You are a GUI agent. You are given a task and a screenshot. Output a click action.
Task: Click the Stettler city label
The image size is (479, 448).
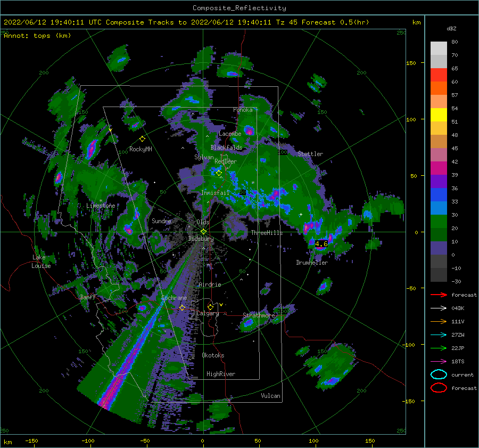(x=310, y=154)
